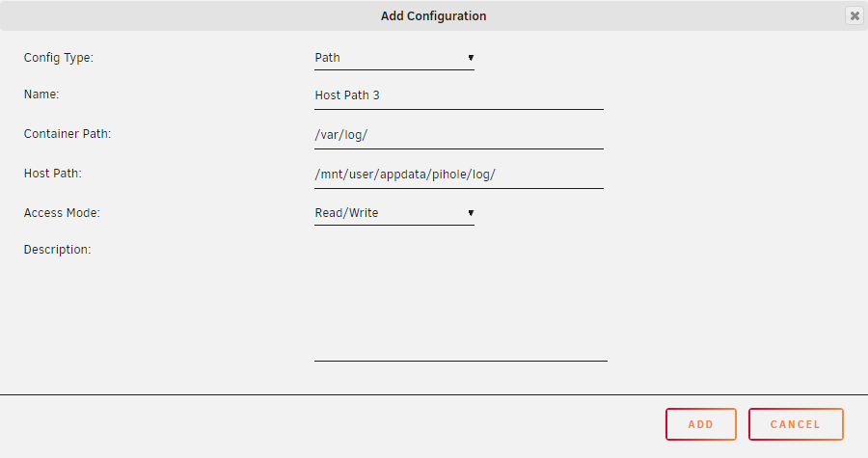Select the Host Path input field
The width and height of the screenshot is (868, 458).
[459, 175]
